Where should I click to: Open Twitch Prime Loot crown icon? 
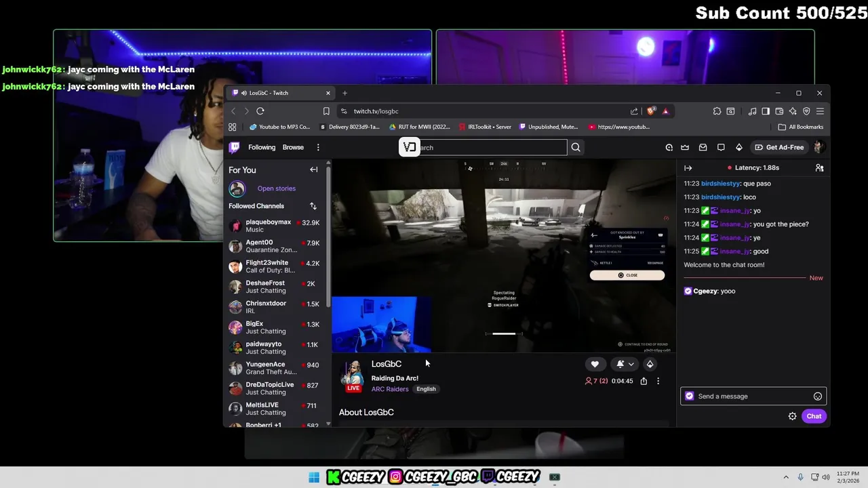coord(685,147)
